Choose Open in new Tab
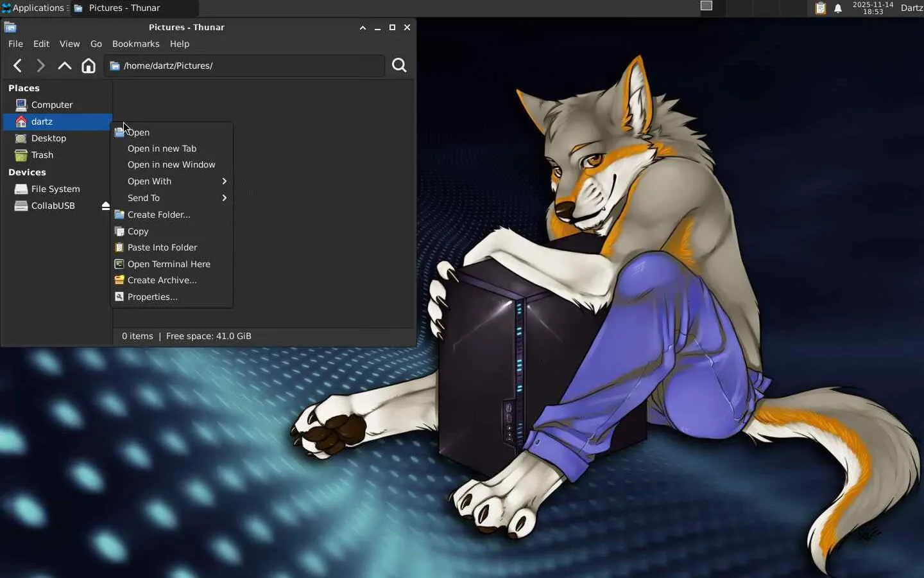 click(171, 148)
